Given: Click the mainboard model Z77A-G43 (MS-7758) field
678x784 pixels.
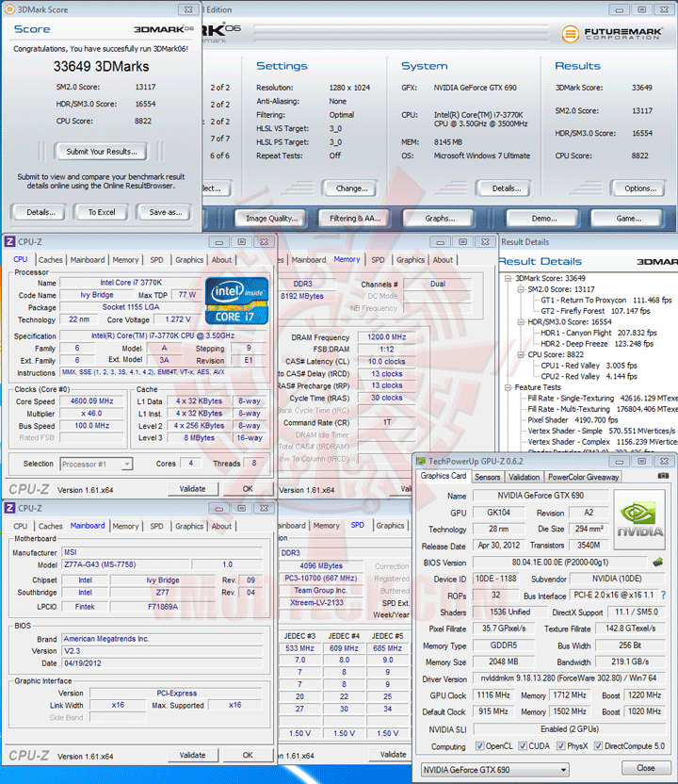Looking at the screenshot, I should (x=126, y=564).
